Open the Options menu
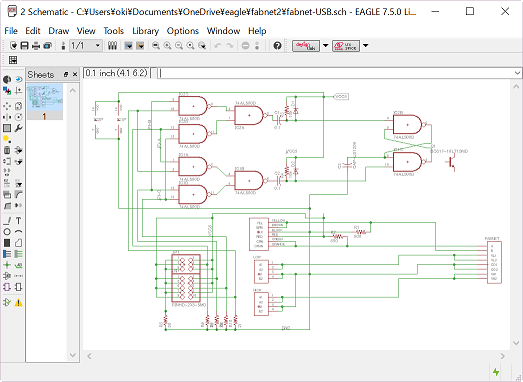The image size is (523, 382). (182, 31)
